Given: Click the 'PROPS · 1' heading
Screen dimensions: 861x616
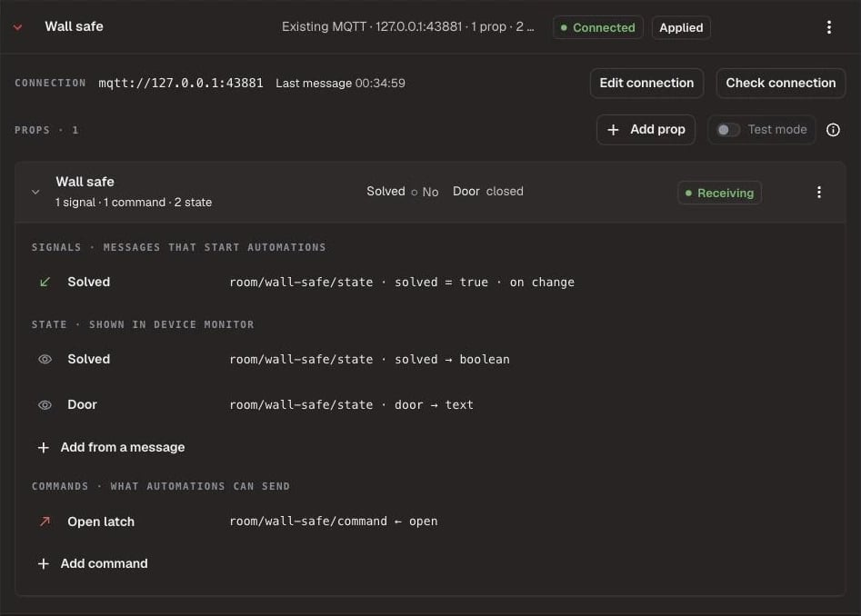Looking at the screenshot, I should [x=46, y=130].
